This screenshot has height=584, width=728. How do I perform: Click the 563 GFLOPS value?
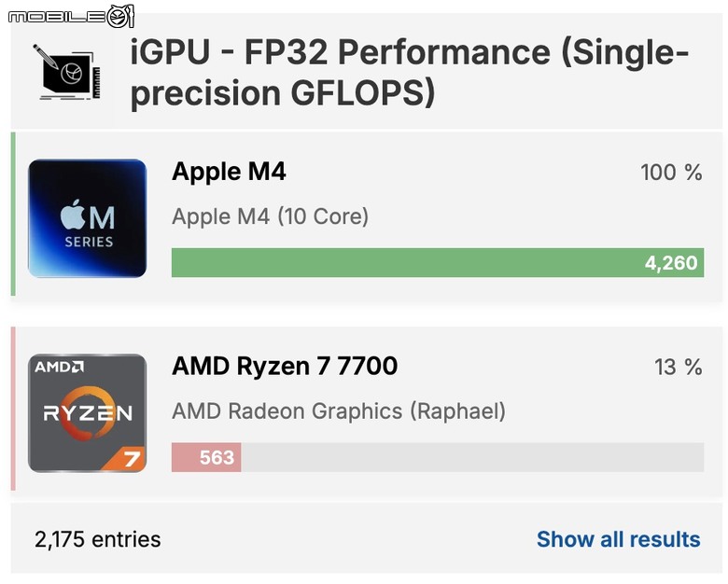click(x=217, y=458)
